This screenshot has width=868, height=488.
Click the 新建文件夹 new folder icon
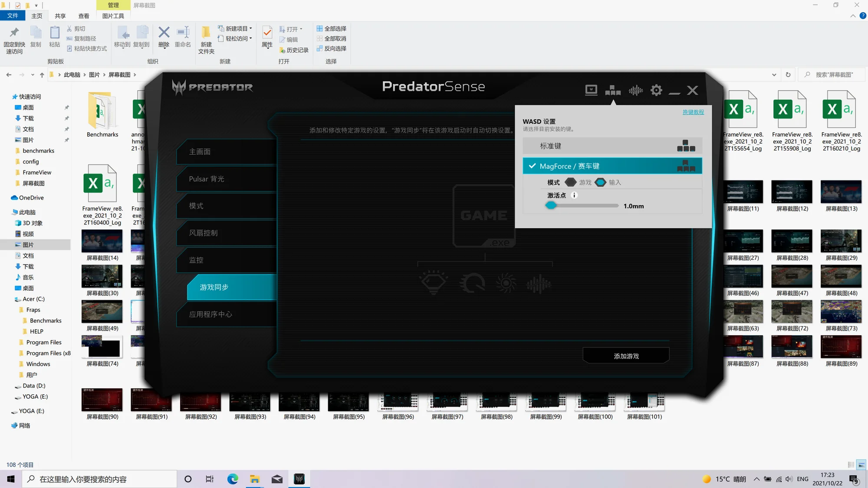coord(206,32)
